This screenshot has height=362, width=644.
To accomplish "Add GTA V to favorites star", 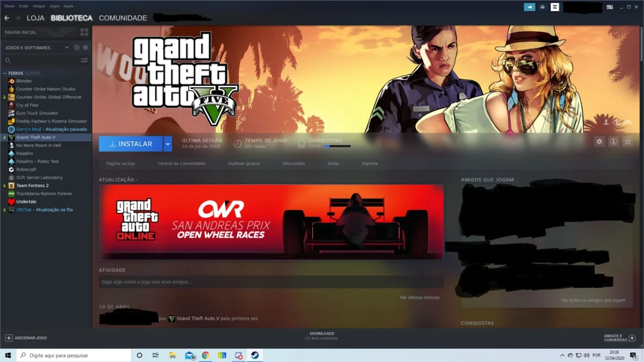I will [x=627, y=141].
